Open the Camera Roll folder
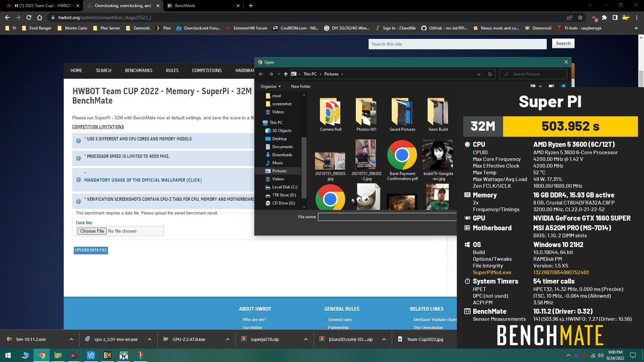 tap(330, 115)
